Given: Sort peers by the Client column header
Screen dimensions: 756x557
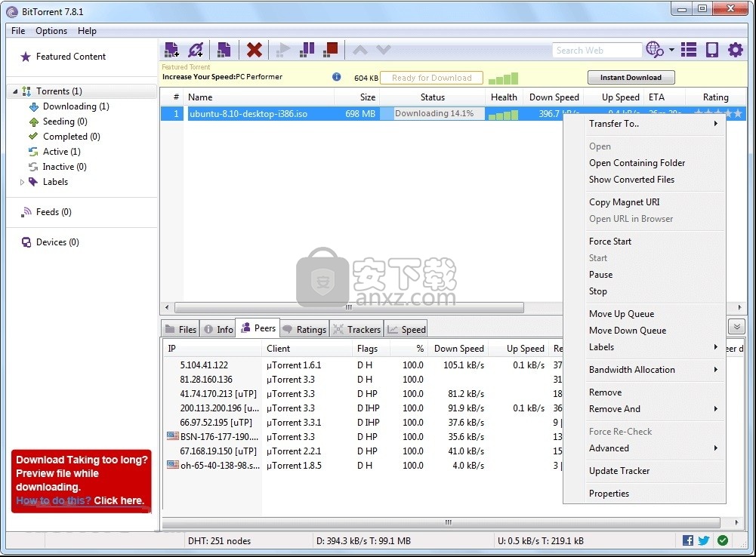Looking at the screenshot, I should tap(307, 349).
